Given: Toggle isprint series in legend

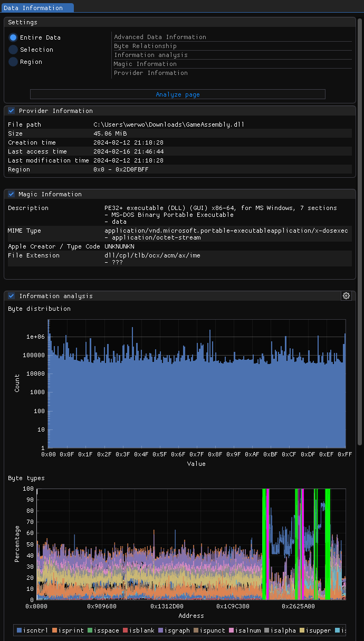Looking at the screenshot, I should pos(69,630).
